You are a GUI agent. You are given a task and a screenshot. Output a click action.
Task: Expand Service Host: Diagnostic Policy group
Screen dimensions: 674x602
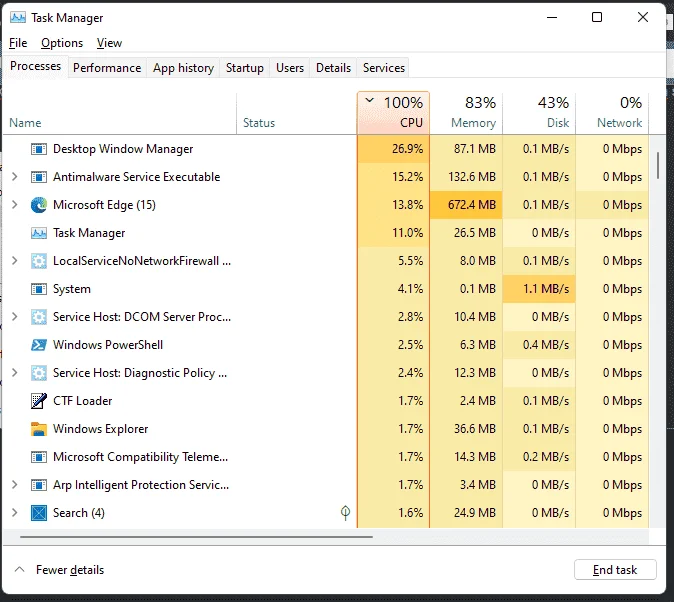[x=15, y=372]
